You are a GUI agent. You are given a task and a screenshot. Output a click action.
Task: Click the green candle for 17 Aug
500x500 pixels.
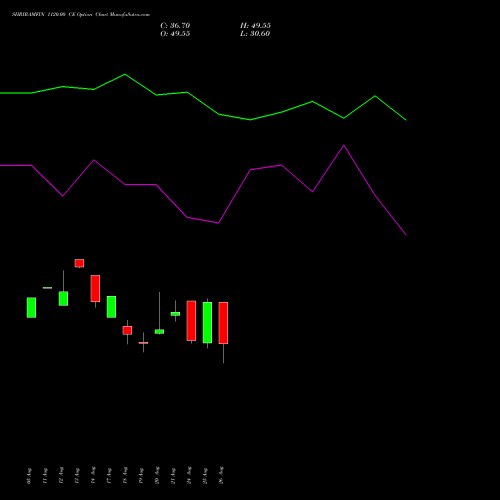click(111, 307)
